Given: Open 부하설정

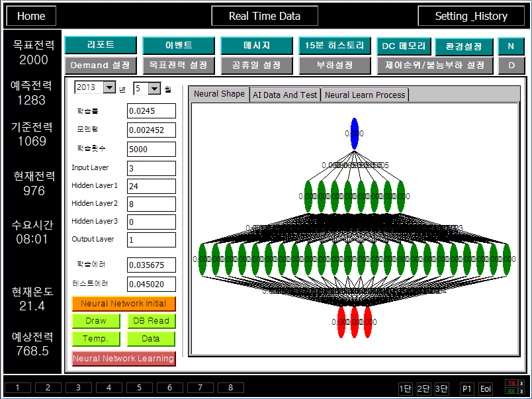Looking at the screenshot, I should pyautogui.click(x=335, y=66).
